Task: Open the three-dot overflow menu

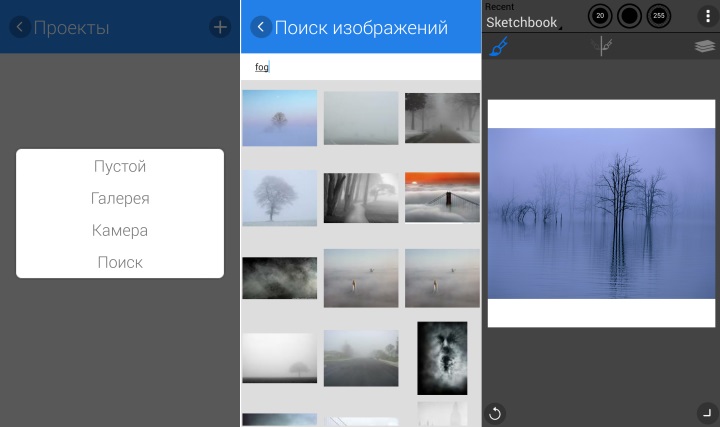Action: tap(707, 16)
